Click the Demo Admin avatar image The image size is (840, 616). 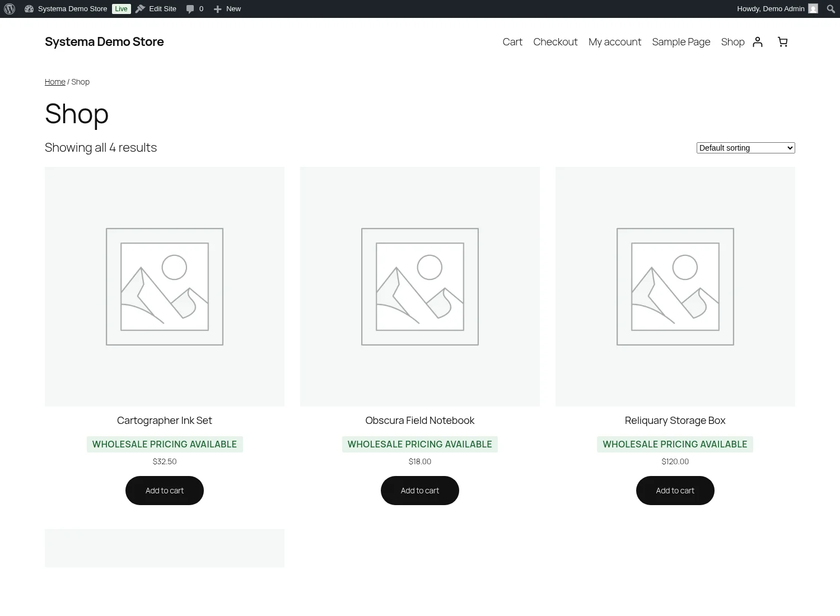click(x=813, y=9)
